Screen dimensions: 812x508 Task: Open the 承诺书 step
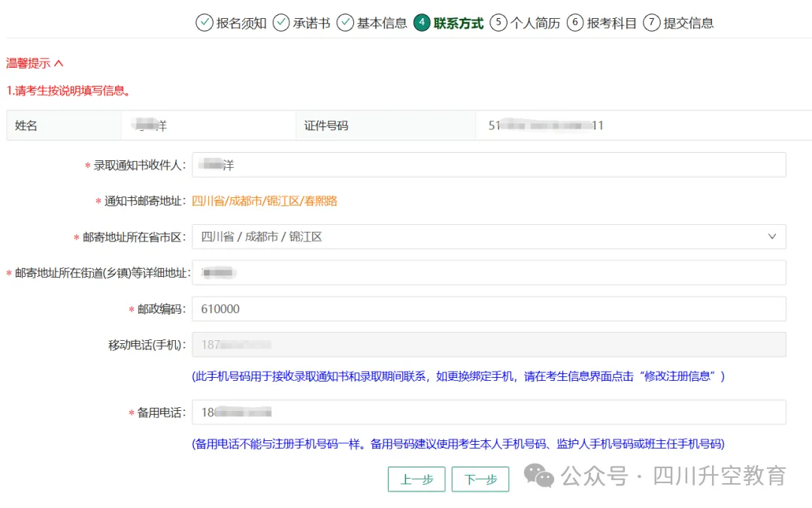click(x=312, y=23)
